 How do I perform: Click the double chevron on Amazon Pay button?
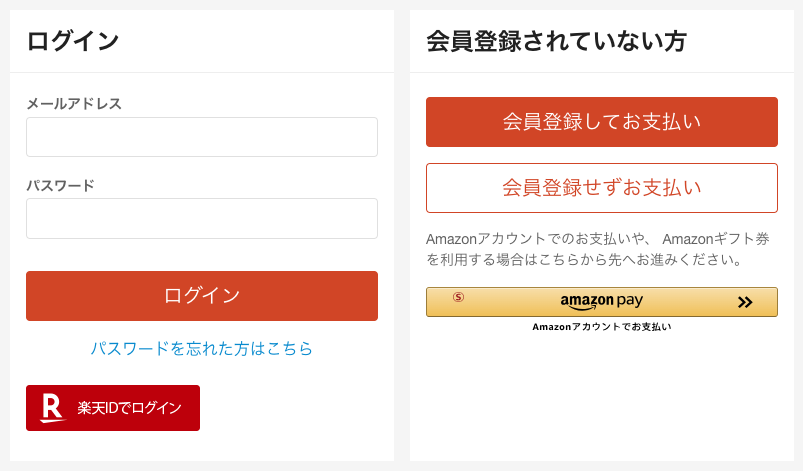click(745, 302)
